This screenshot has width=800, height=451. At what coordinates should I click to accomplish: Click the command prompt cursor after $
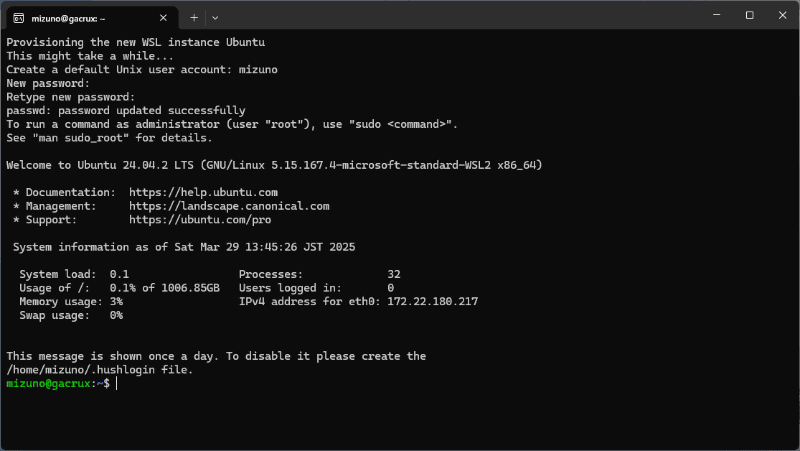(x=116, y=384)
